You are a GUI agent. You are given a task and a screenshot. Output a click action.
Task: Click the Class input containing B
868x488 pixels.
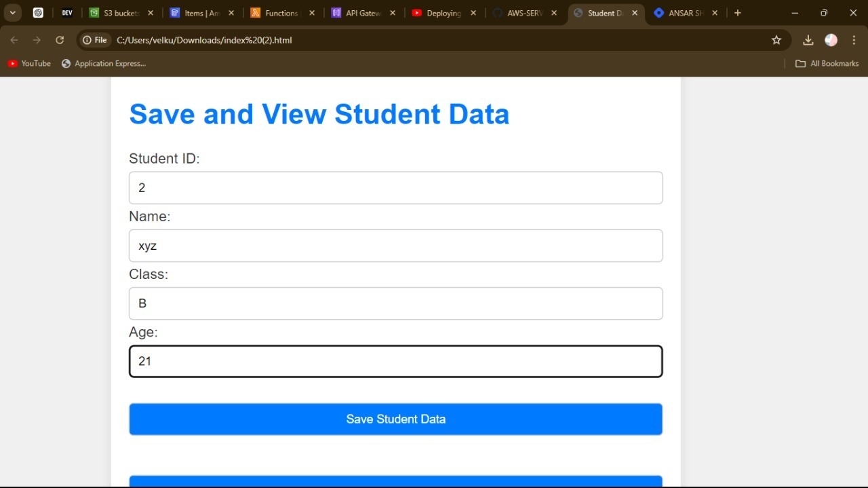click(396, 303)
